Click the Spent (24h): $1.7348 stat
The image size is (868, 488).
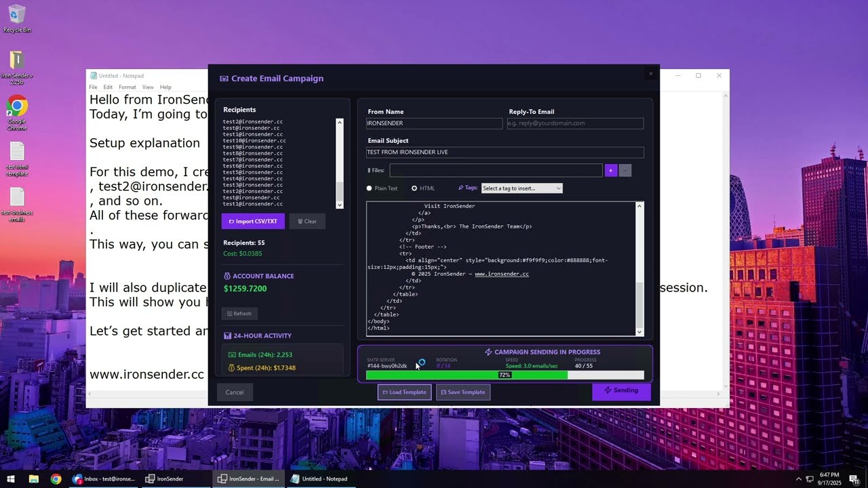[x=262, y=368]
